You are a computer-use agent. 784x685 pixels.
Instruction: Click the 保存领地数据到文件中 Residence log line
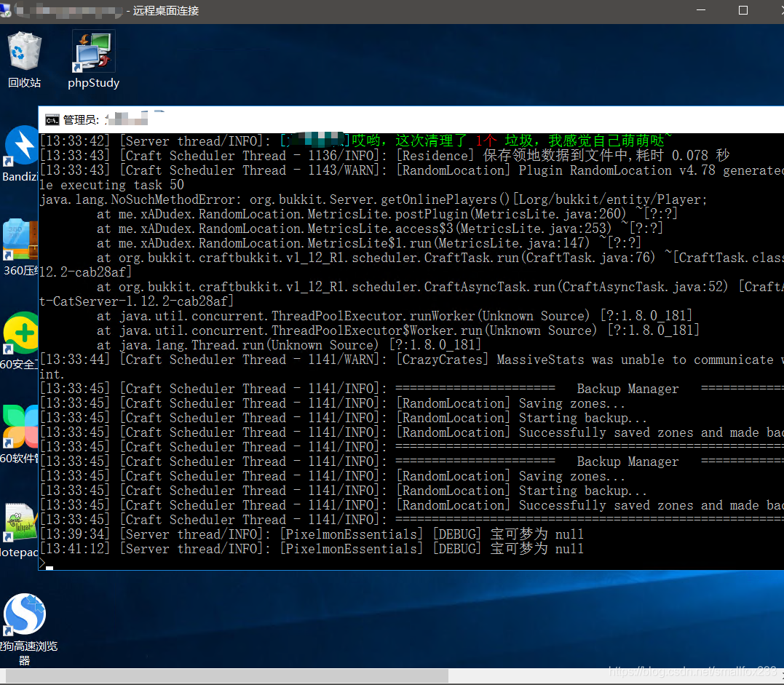pyautogui.click(x=384, y=156)
